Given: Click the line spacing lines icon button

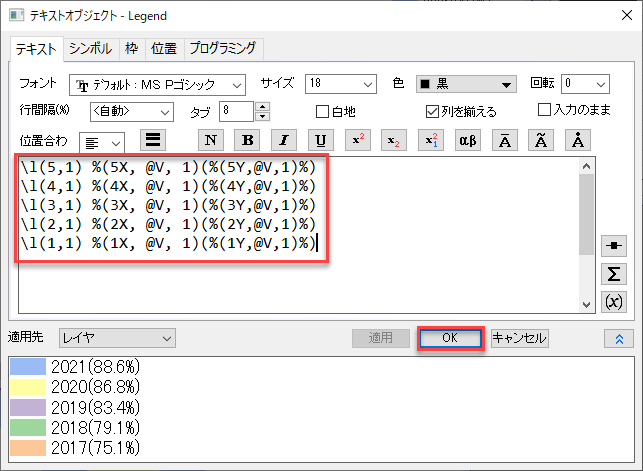Looking at the screenshot, I should tap(153, 140).
